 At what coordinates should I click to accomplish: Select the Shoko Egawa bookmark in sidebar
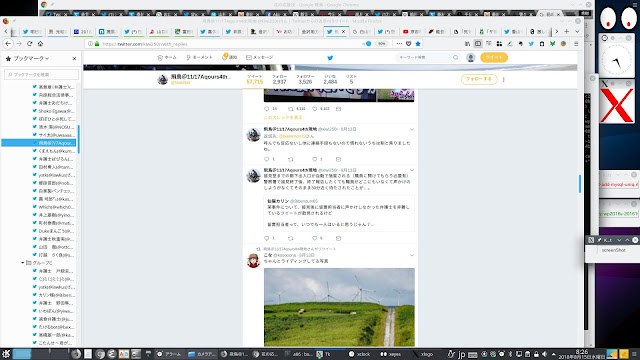tap(53, 111)
